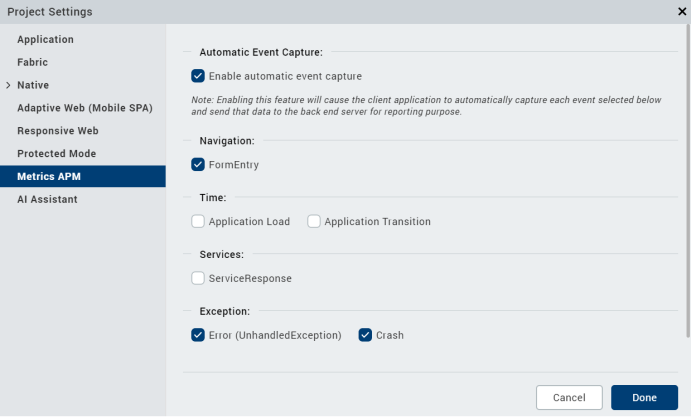Enable Application Load time capture
The image size is (691, 419).
(x=198, y=221)
